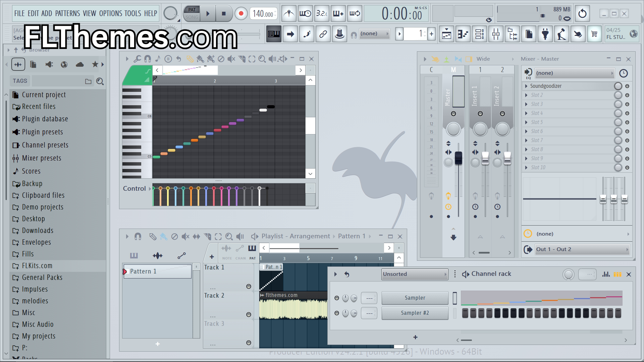The width and height of the screenshot is (644, 362).
Task: Select the browser globe online tab
Action: pyautogui.click(x=64, y=64)
